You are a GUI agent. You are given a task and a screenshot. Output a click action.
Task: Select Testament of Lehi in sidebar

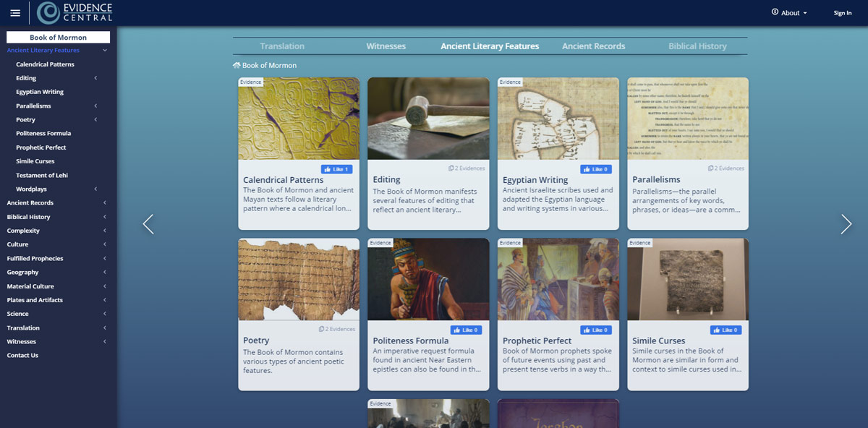pyautogui.click(x=42, y=176)
